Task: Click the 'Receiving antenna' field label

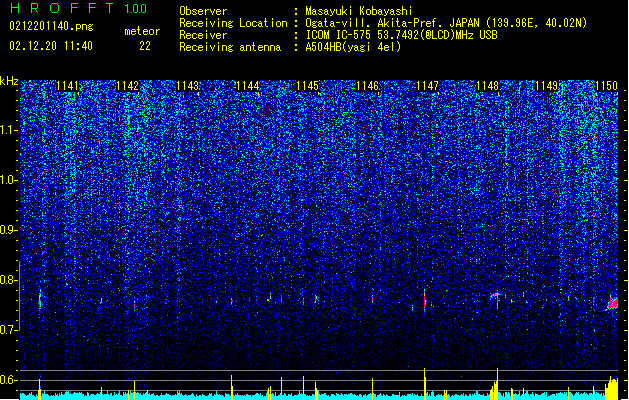Action: point(230,47)
